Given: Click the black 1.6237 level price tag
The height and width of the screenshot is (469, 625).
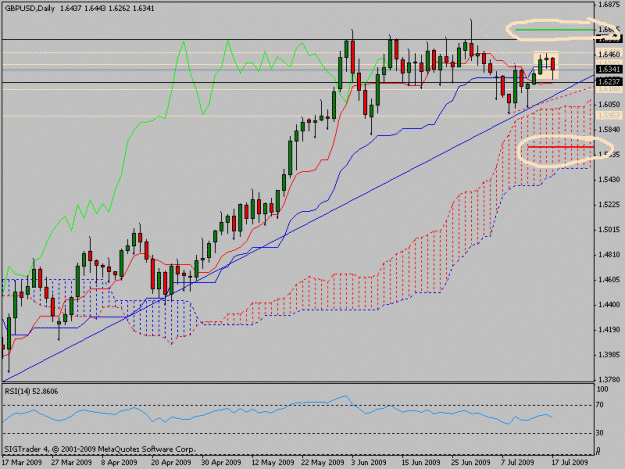Looking at the screenshot, I should point(609,82).
